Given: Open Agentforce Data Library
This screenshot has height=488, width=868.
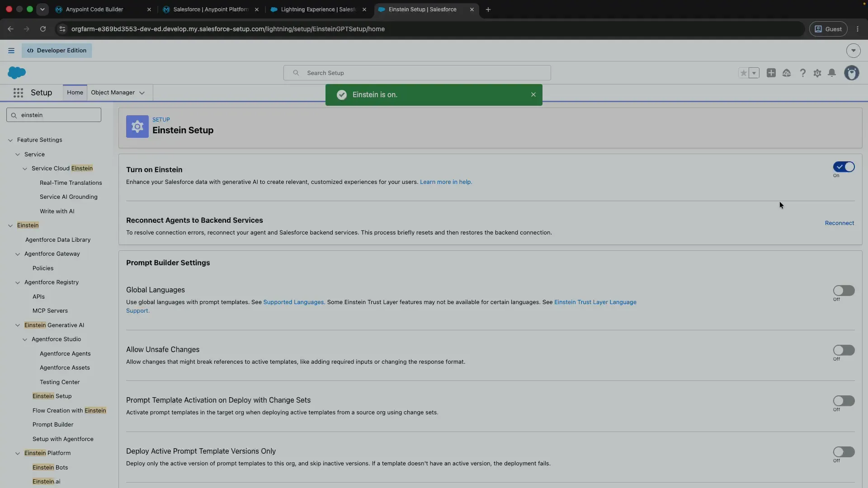Looking at the screenshot, I should (58, 240).
